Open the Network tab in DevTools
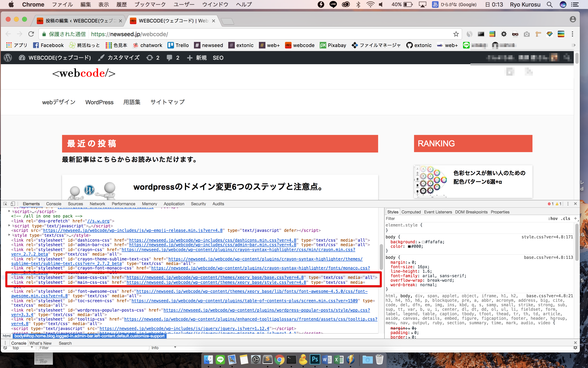The height and width of the screenshot is (368, 588). coord(97,204)
